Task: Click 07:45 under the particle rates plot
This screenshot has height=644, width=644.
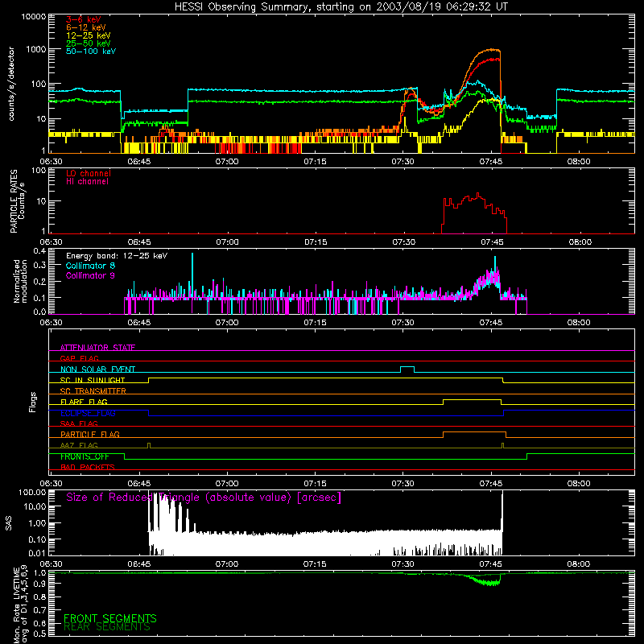Action: 492,242
